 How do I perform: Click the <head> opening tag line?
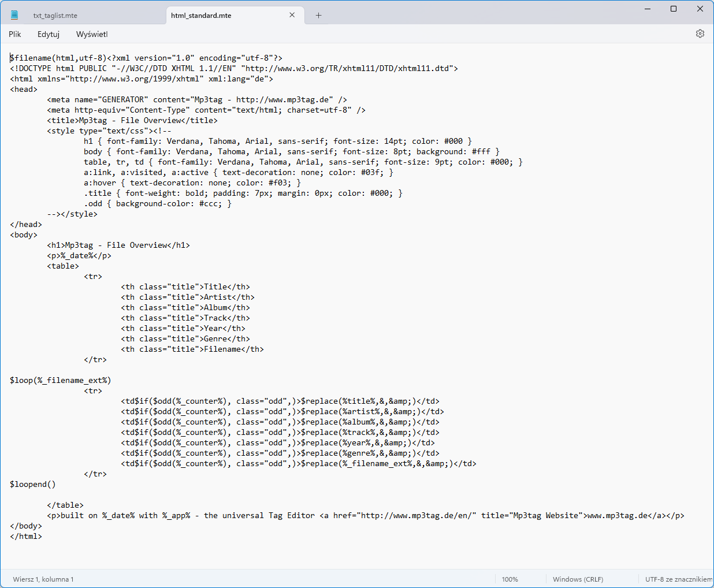[x=24, y=89]
